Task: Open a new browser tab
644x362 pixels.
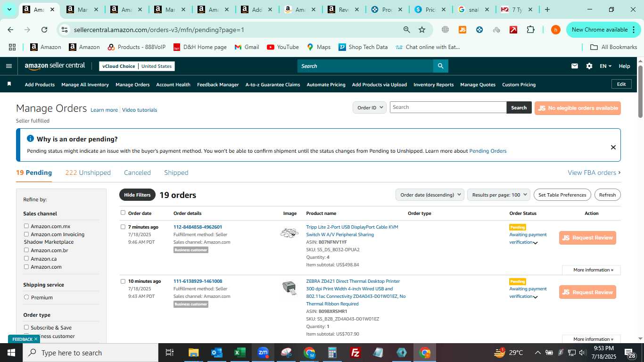Action: pyautogui.click(x=547, y=9)
